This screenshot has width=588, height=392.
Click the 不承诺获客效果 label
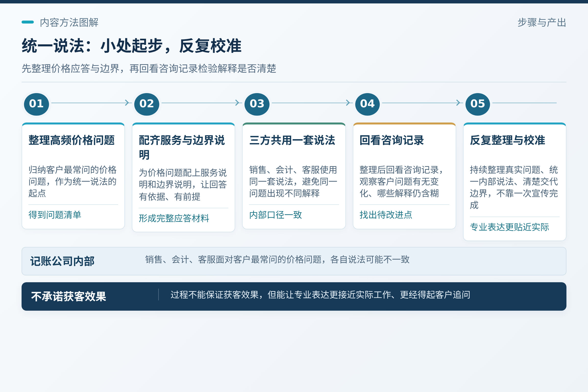tap(69, 296)
